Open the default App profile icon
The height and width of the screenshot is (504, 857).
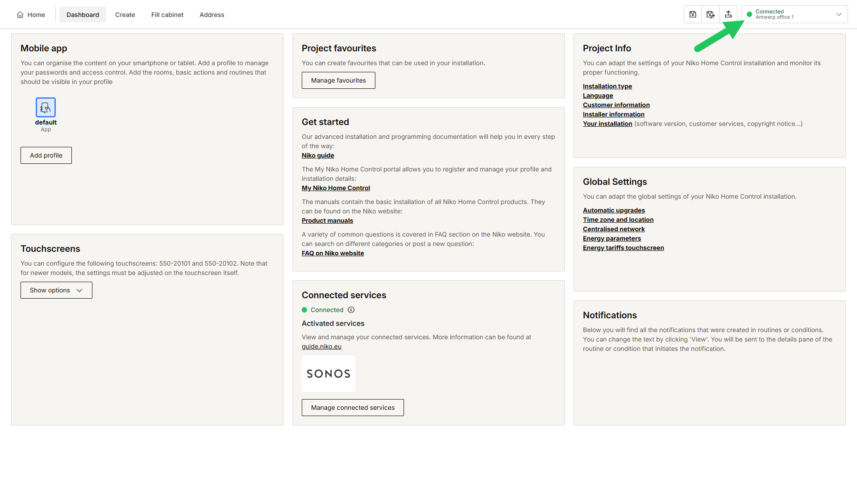(x=46, y=107)
